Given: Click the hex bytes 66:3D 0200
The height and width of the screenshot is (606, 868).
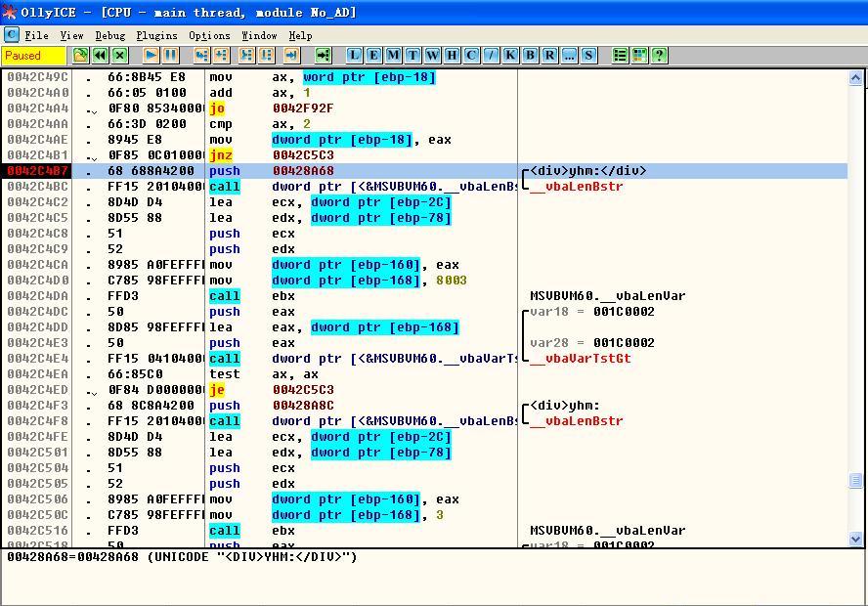Looking at the screenshot, I should (x=147, y=124).
